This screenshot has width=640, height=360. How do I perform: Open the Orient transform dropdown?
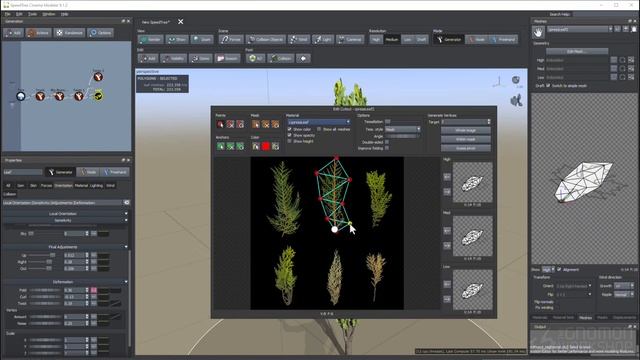click(x=573, y=286)
